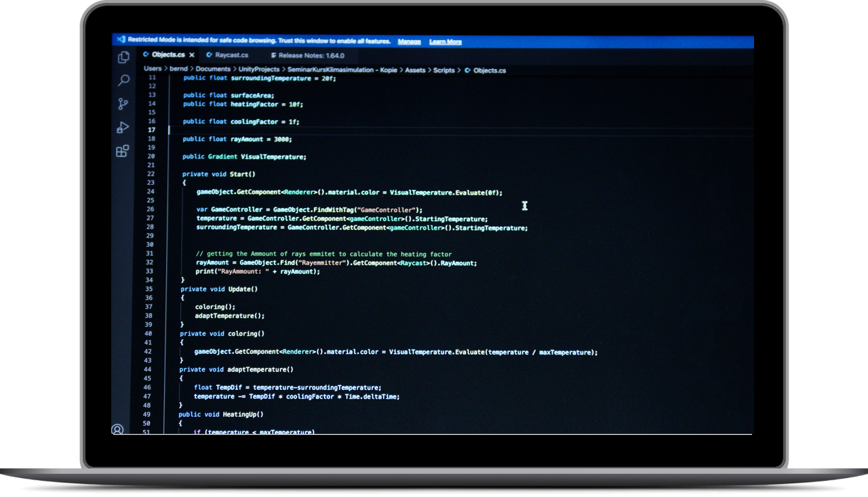
Task: Open the Run and Debug view
Action: 123,127
